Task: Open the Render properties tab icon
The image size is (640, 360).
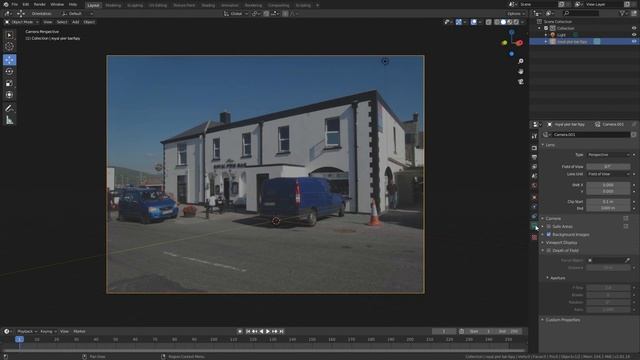Action: point(534,148)
